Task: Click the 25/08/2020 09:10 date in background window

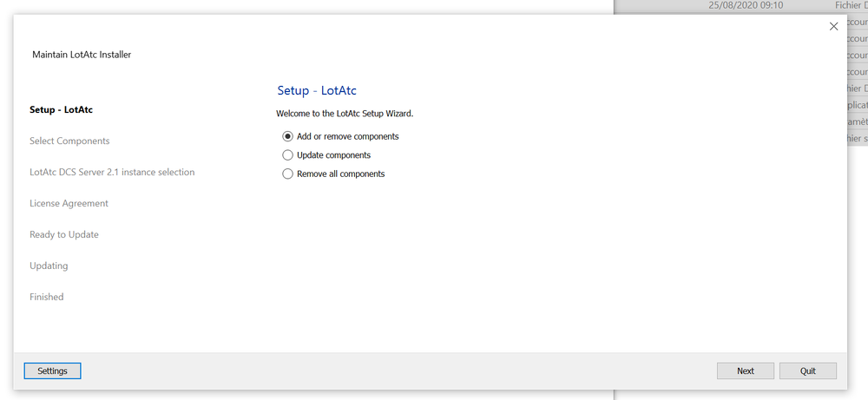Action: pyautogui.click(x=745, y=5)
